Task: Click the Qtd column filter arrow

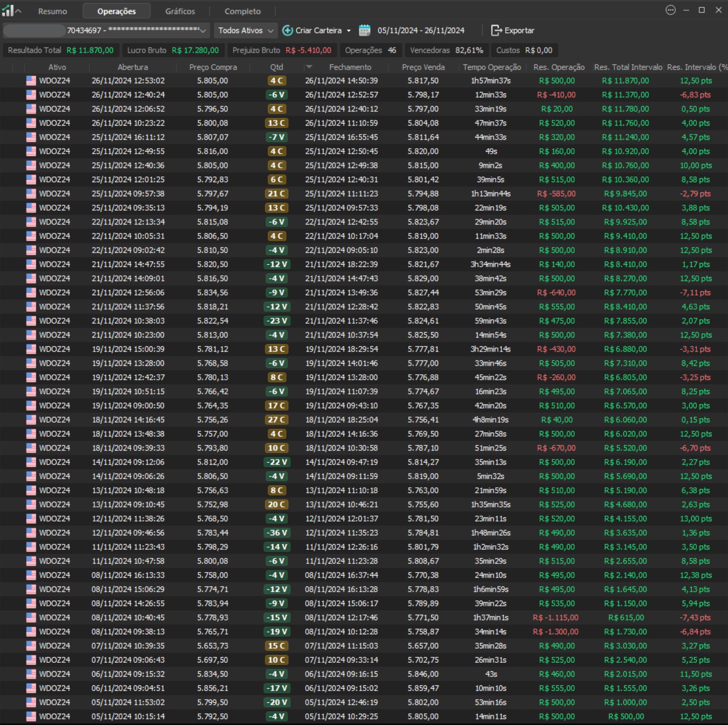Action: [309, 67]
